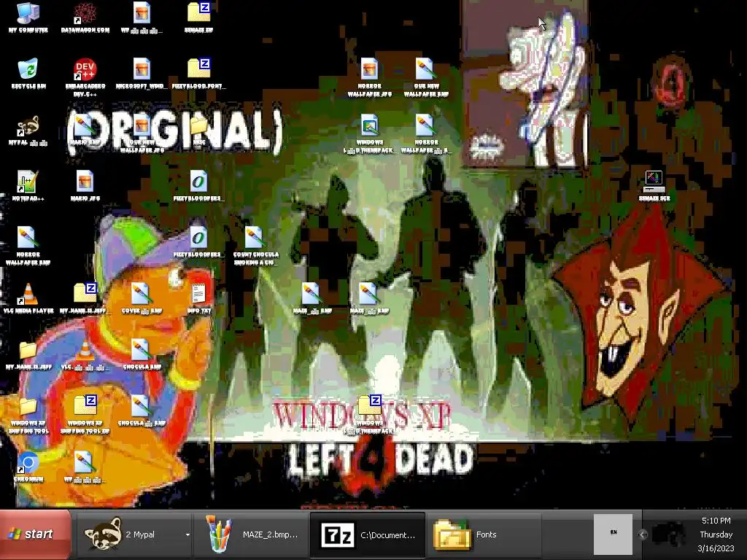Launch the Chromium browser shortcut
Image resolution: width=747 pixels, height=560 pixels.
[x=28, y=467]
